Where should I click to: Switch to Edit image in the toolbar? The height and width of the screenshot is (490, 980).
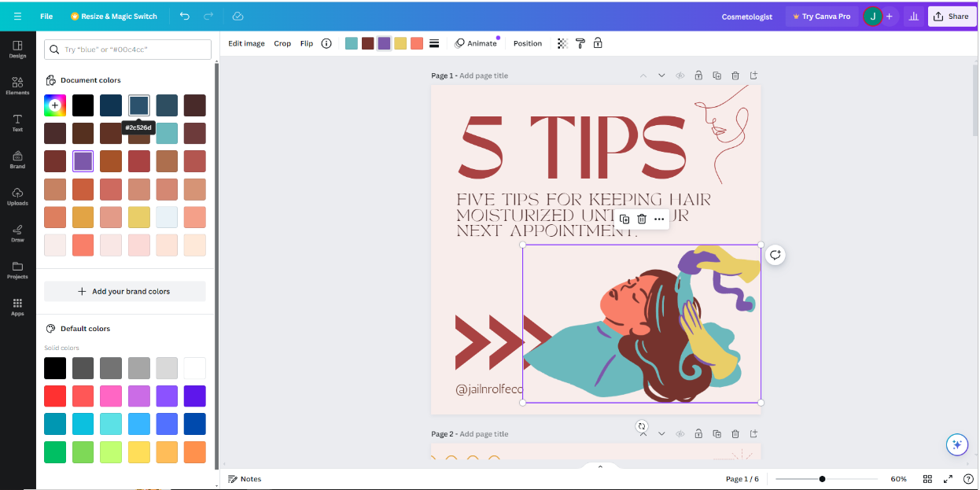(x=245, y=43)
